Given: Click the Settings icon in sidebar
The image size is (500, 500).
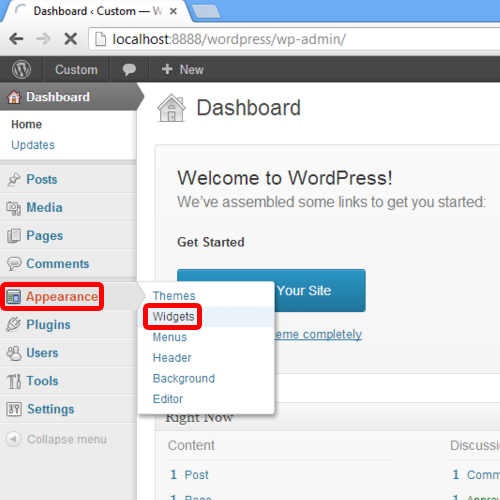Looking at the screenshot, I should (14, 409).
